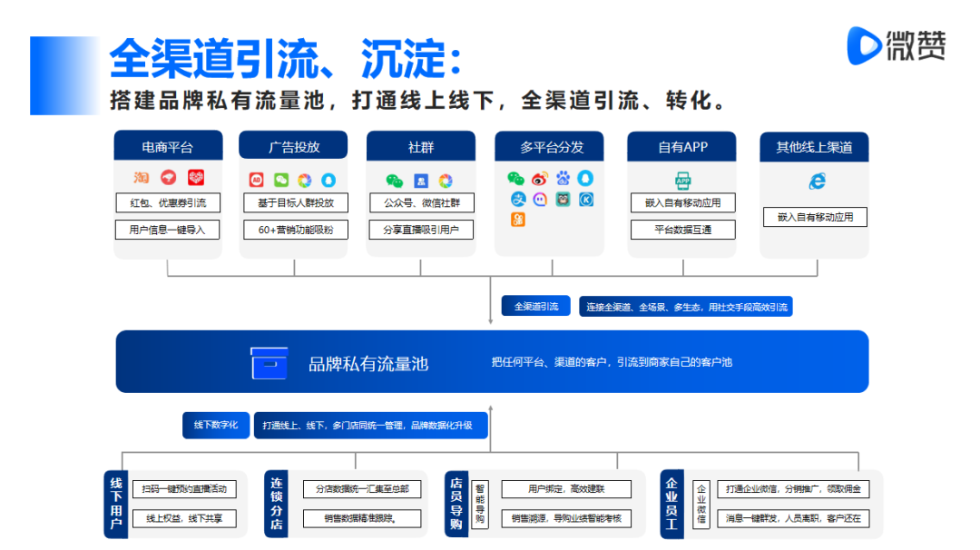Click the Internet Explorer icon
Image resolution: width=980 pixels, height=550 pixels.
pos(817,182)
